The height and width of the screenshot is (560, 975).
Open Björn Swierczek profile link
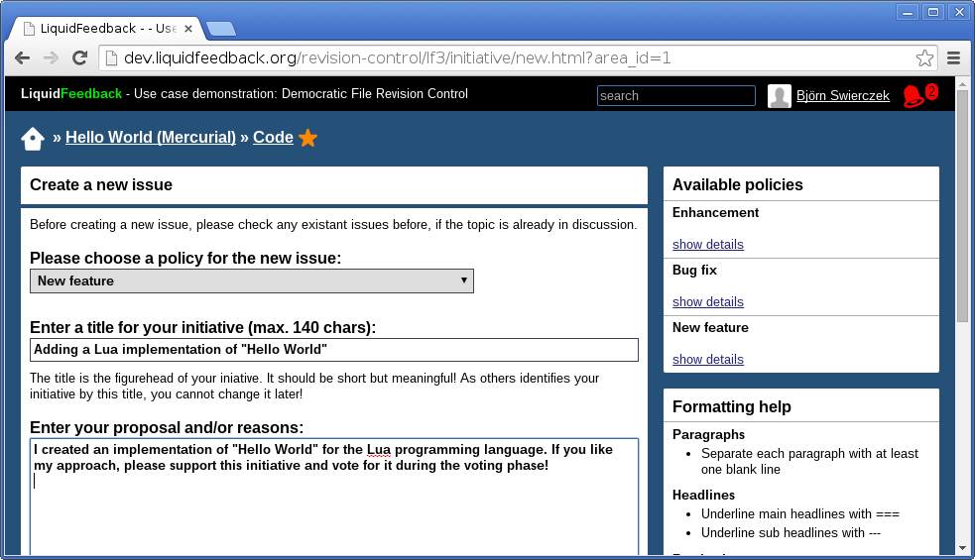pos(842,96)
